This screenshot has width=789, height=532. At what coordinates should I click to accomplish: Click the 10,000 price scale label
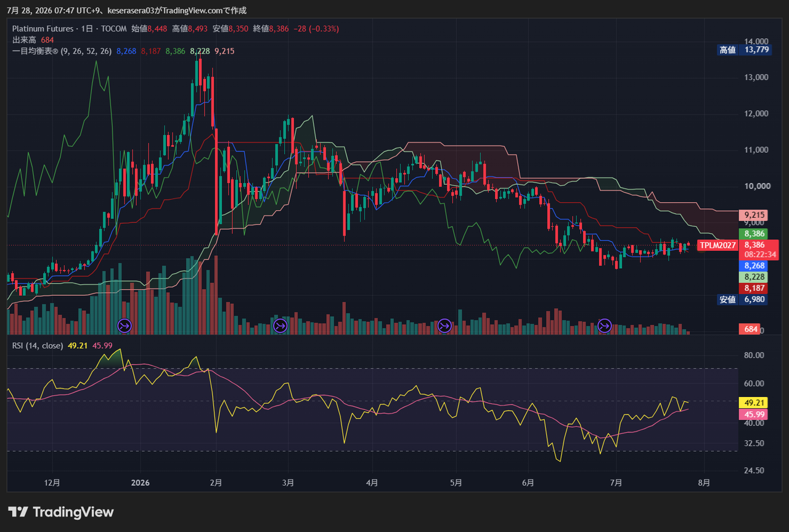pos(756,186)
